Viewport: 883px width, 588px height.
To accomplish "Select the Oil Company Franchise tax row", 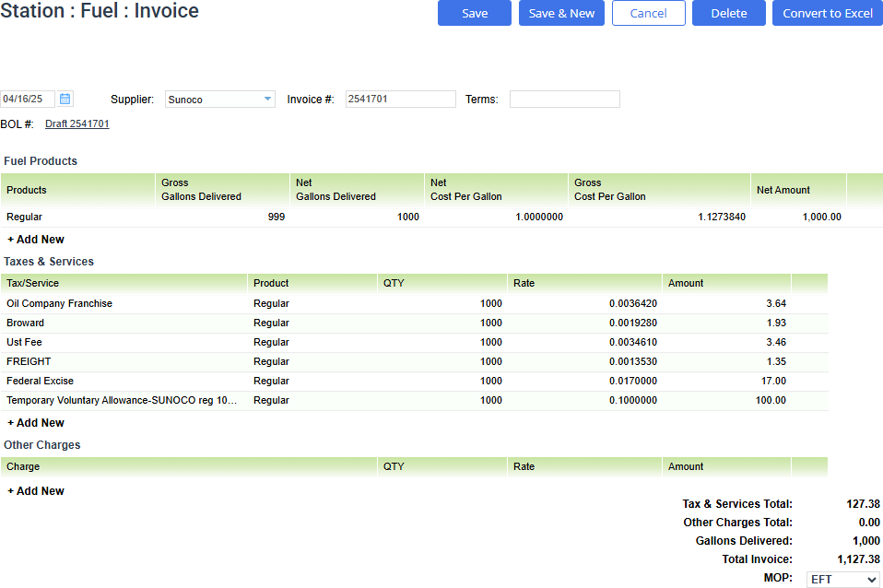I will click(x=60, y=303).
